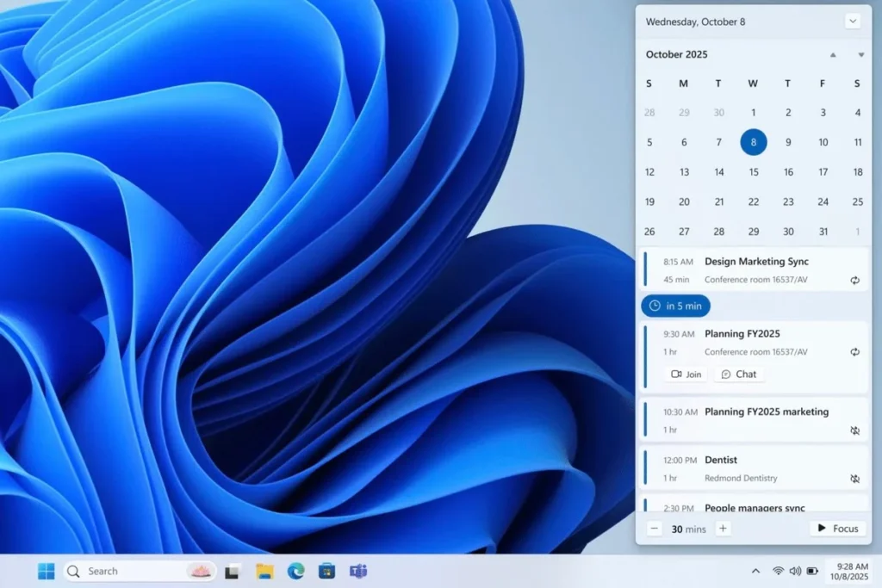Click the recurrence icon on Design Marketing Sync
882x588 pixels.
point(854,280)
